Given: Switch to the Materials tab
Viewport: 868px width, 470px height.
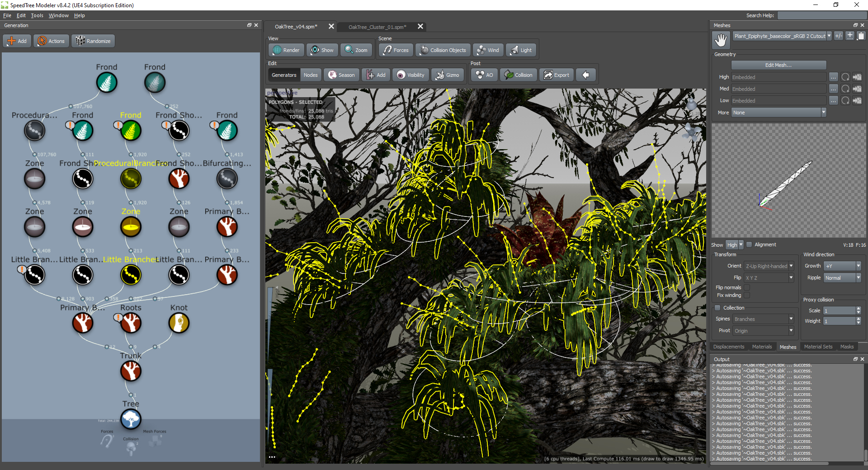Looking at the screenshot, I should click(x=762, y=347).
